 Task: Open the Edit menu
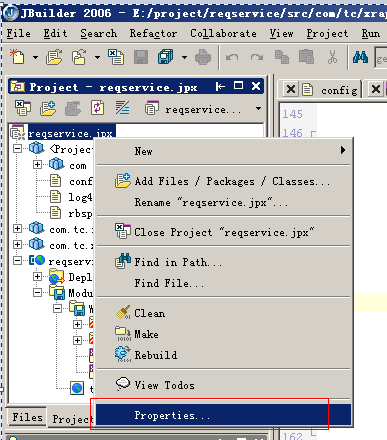pyautogui.click(x=55, y=34)
